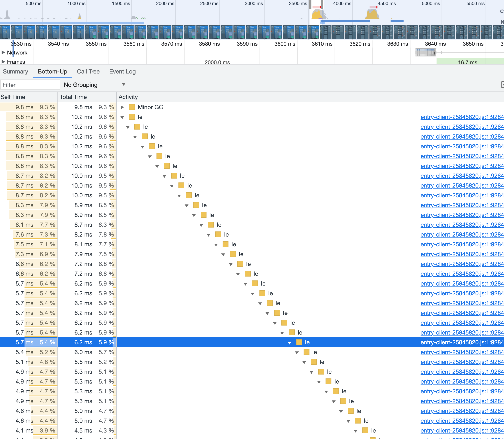Image resolution: width=504 pixels, height=439 pixels.
Task: Click the Show heaviest stack panel icon
Action: (502, 84)
